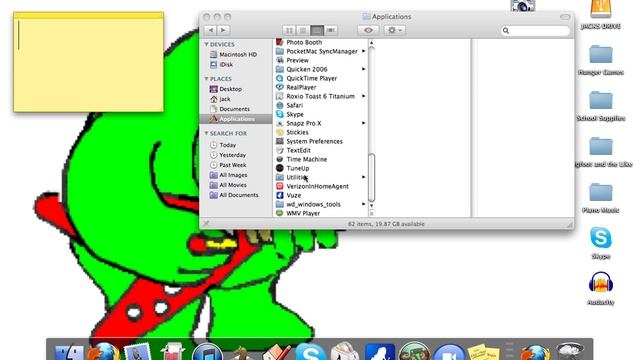Select System Preferences icon
640x360 pixels.
pyautogui.click(x=280, y=141)
